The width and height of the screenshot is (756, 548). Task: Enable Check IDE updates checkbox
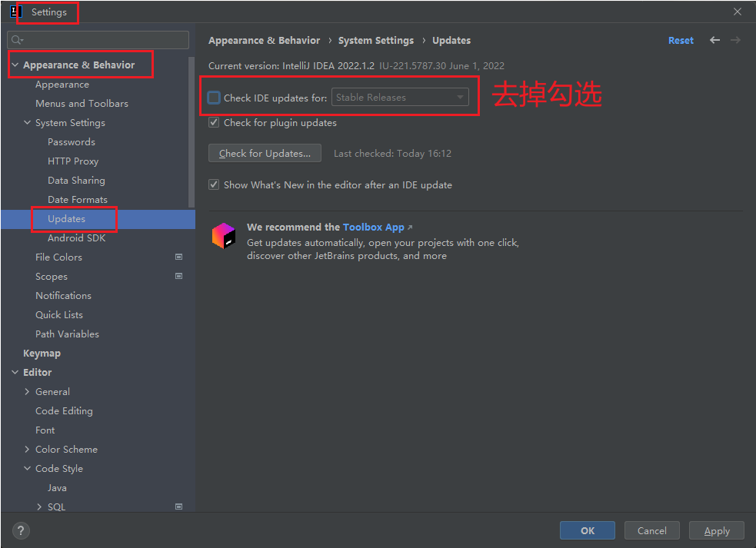coord(214,98)
